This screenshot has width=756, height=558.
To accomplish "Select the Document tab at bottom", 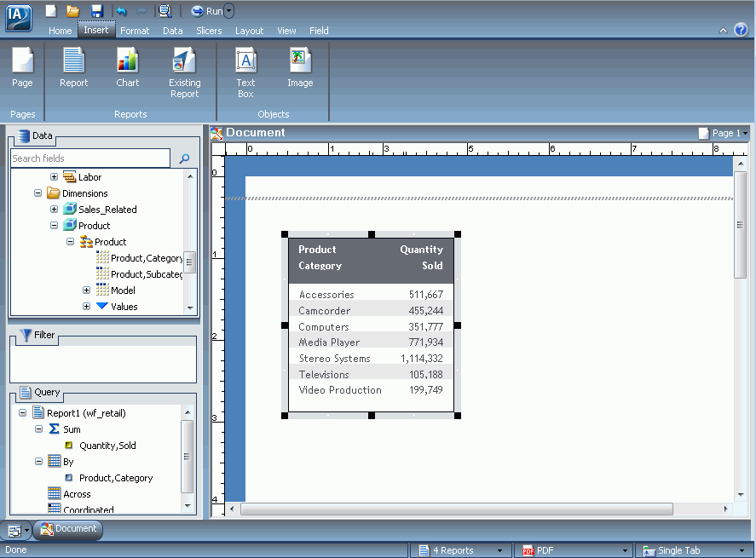I will pos(68,528).
